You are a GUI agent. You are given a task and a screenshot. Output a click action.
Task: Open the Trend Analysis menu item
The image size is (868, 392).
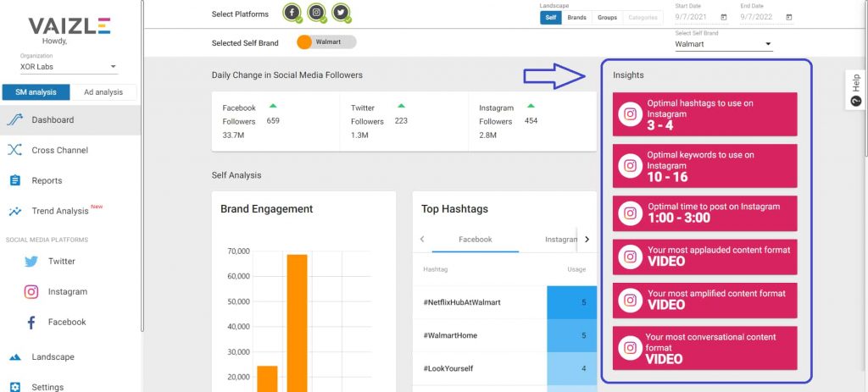click(70, 211)
